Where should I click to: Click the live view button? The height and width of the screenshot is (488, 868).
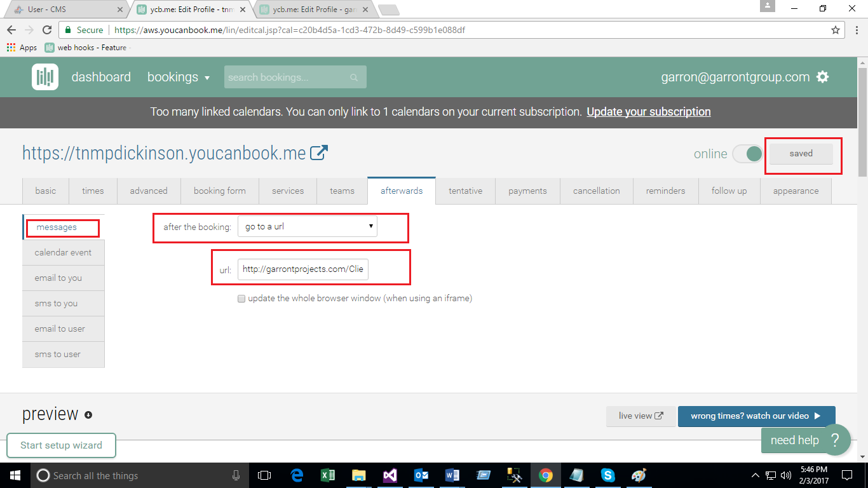641,416
